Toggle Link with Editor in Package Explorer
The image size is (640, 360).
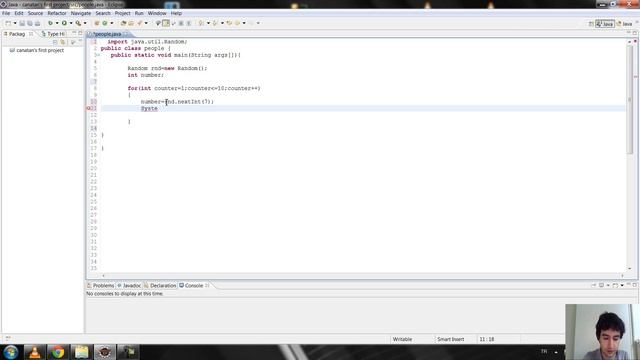tap(62, 42)
